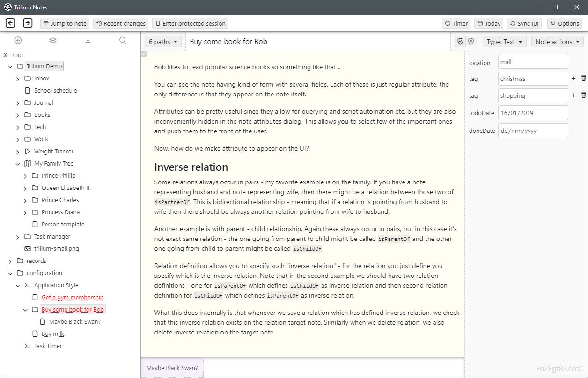Screen dimensions: 588x378
Task: Select the Task manager note
Action: (x=52, y=236)
